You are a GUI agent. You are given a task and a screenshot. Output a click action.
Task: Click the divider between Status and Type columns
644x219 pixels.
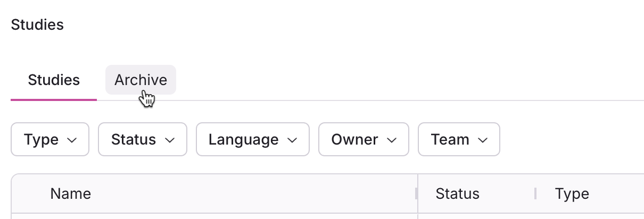[535, 193]
